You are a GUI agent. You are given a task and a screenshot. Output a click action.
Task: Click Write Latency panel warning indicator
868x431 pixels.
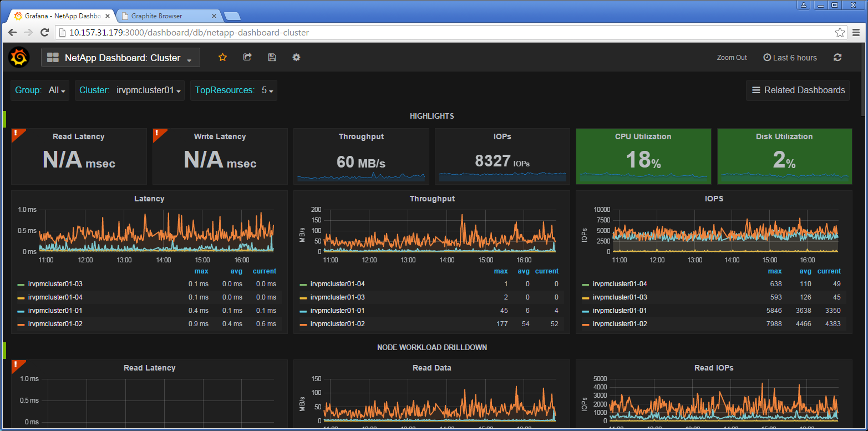click(x=158, y=134)
